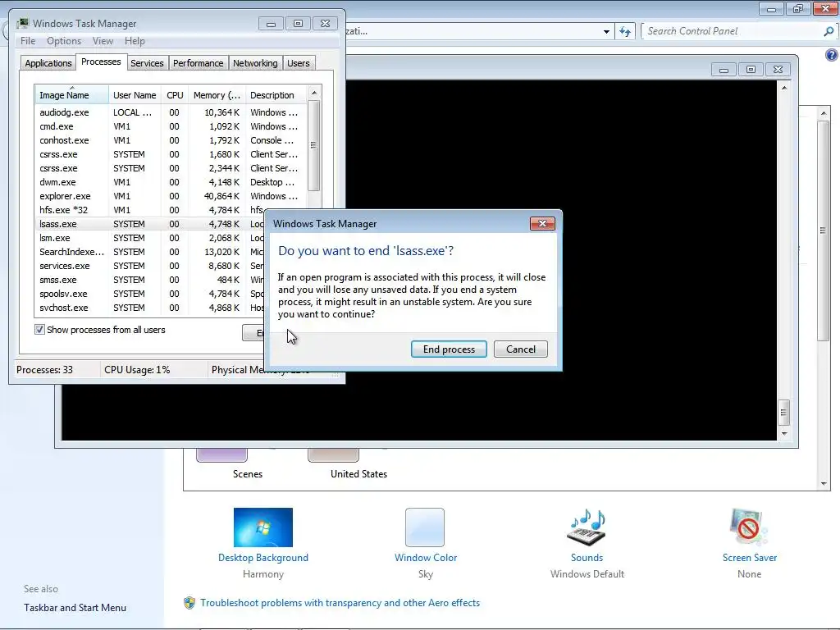Select the United States theme thumbnail

pyautogui.click(x=333, y=454)
